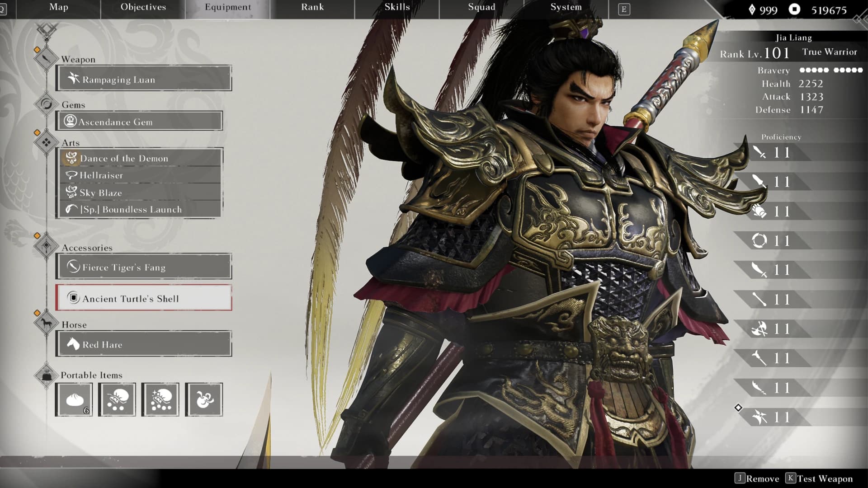Image resolution: width=868 pixels, height=488 pixels.
Task: Select the circular ring weapon proficiency icon
Action: 759,240
